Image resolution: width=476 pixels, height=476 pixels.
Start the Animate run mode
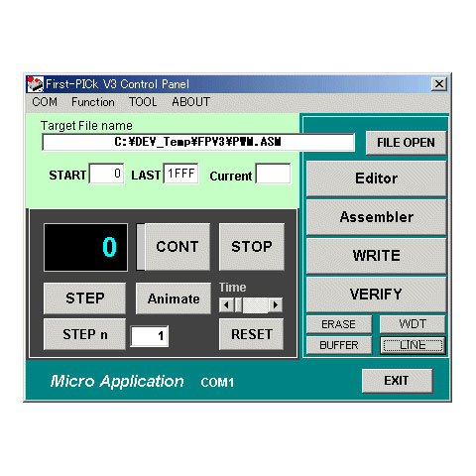pyautogui.click(x=174, y=298)
